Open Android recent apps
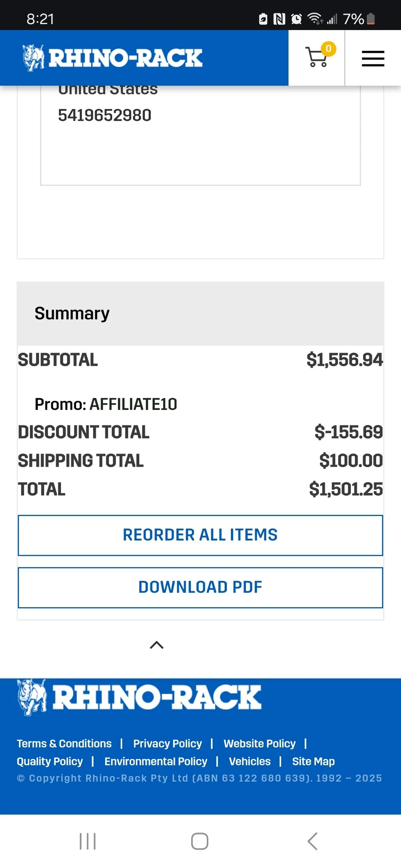Viewport: 401px width, 868px height. (x=88, y=841)
